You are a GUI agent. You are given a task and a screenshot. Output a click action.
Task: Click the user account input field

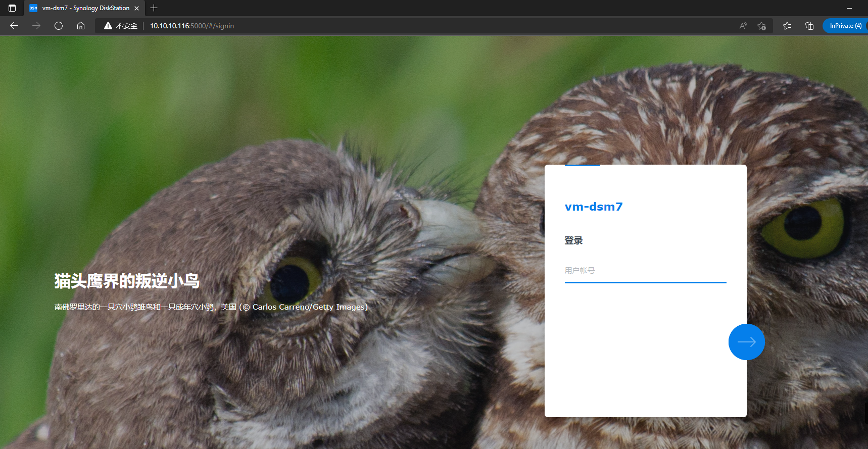coord(646,271)
